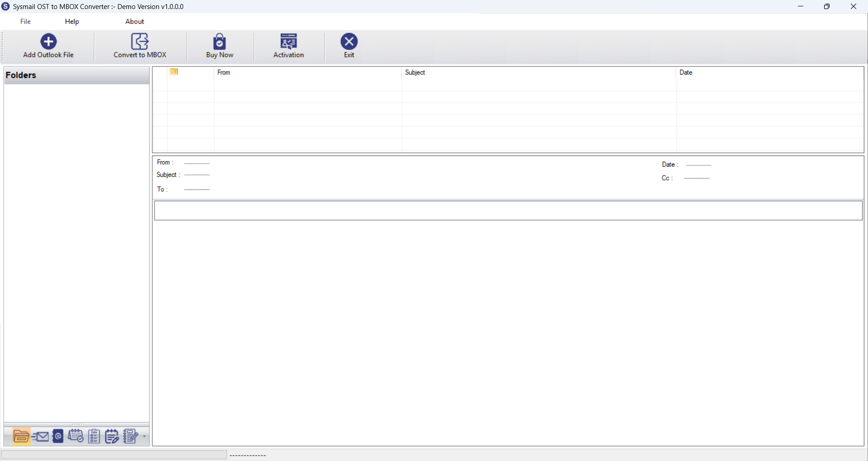Image resolution: width=868 pixels, height=461 pixels.
Task: Click the To : label in preview
Action: point(162,189)
